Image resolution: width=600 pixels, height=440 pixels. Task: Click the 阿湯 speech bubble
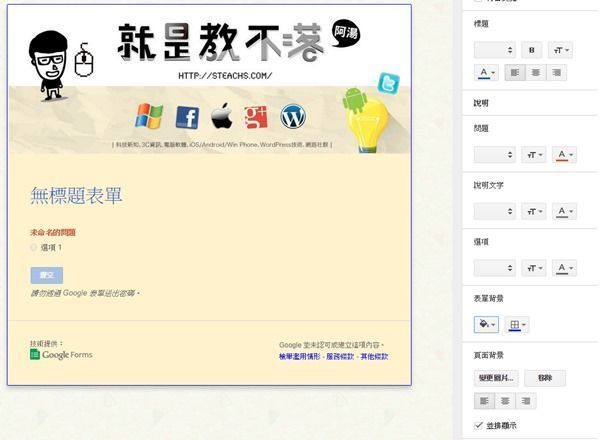[x=346, y=33]
